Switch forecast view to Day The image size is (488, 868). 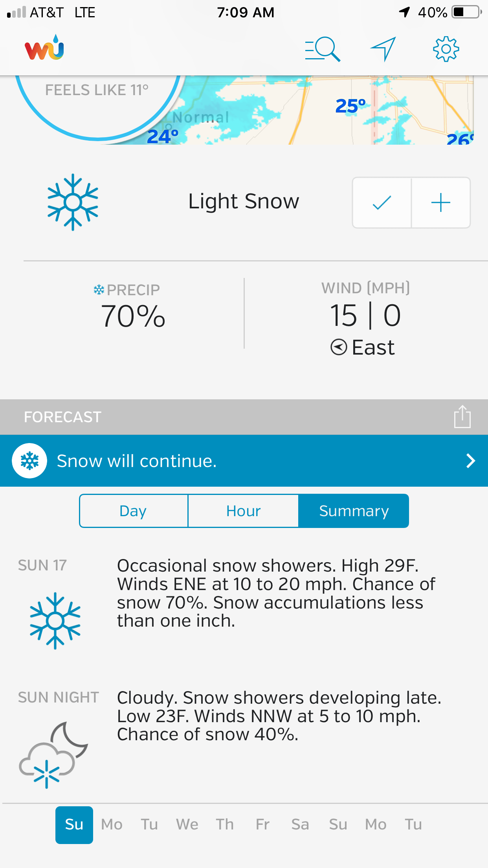(x=134, y=511)
